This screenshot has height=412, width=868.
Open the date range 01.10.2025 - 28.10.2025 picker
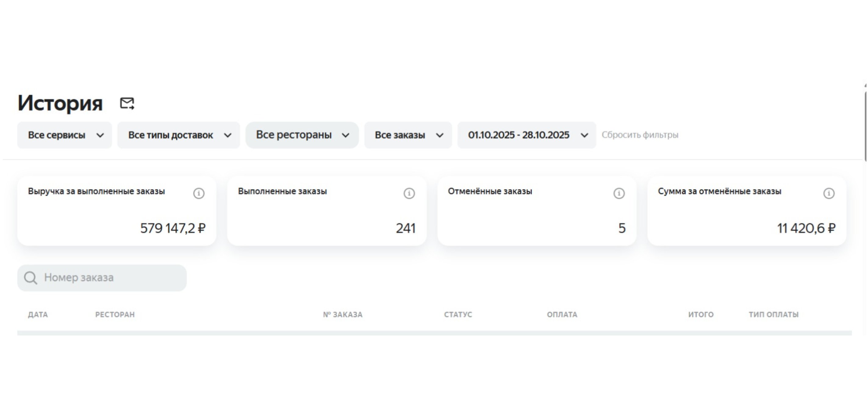point(527,135)
